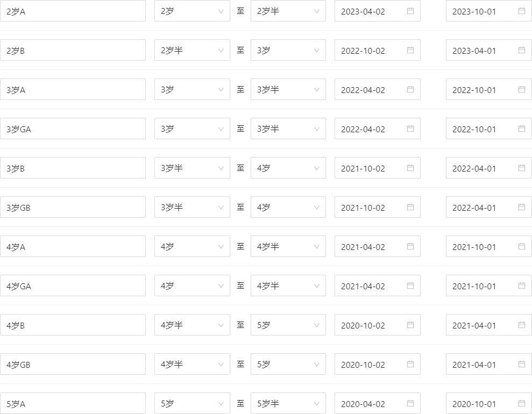Open ending age dropdown in 4岁GA row
Screen dimensions: 532x414
288,285
